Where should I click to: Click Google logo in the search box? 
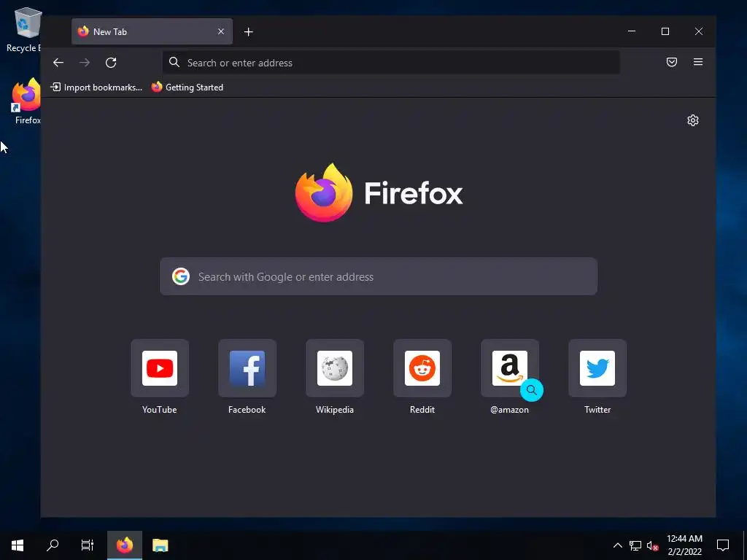(x=181, y=276)
